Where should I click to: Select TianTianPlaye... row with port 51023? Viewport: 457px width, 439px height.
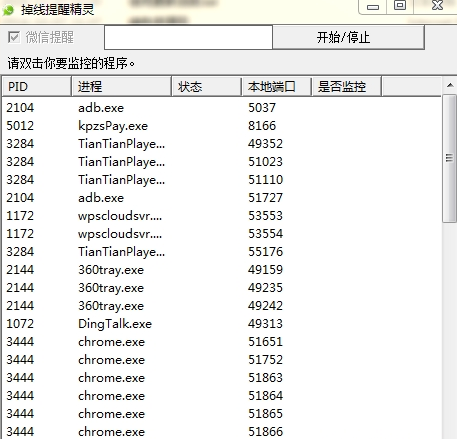point(222,162)
